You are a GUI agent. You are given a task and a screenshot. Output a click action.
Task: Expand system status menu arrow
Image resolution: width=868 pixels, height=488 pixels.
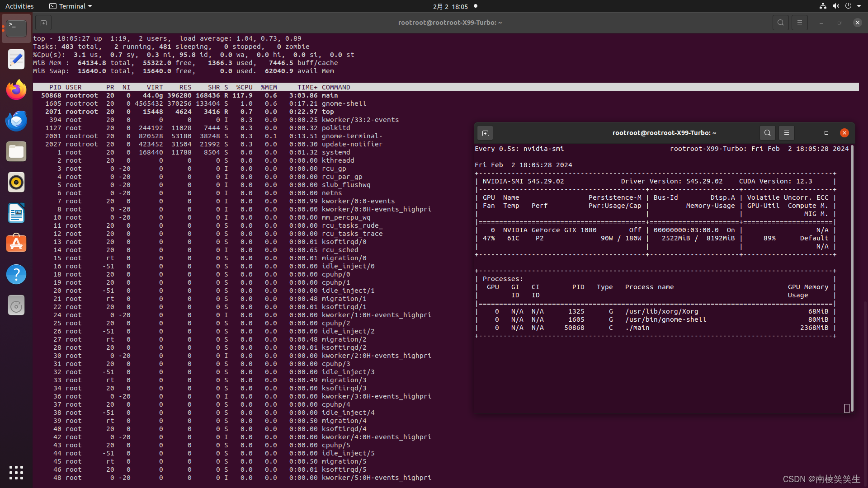coord(859,6)
